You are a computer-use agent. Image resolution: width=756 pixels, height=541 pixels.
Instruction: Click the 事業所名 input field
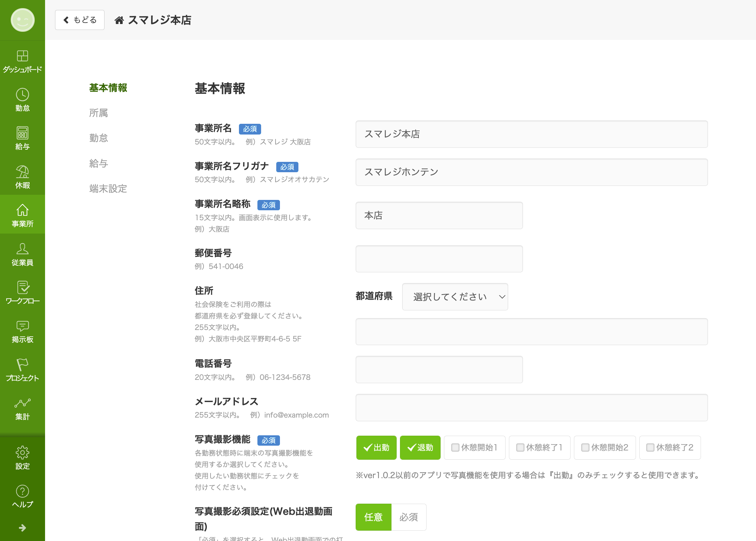[x=531, y=134]
